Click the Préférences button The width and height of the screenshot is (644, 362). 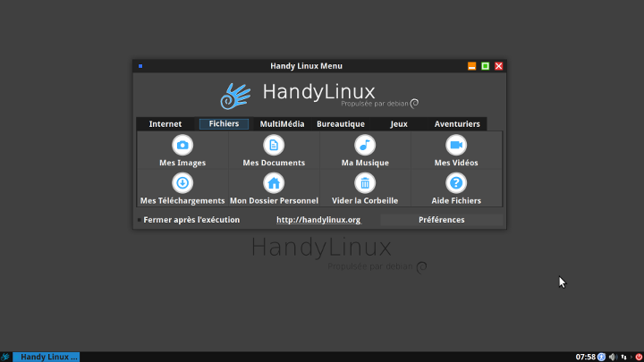[x=442, y=220]
